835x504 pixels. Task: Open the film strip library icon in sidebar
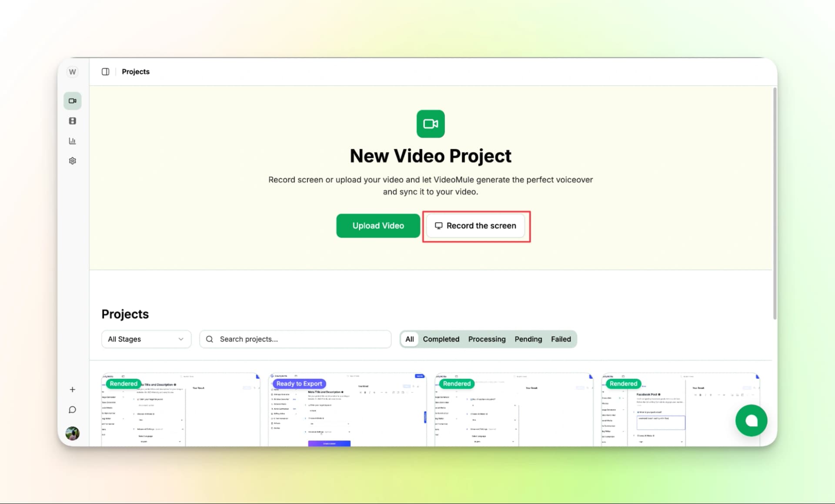72,120
